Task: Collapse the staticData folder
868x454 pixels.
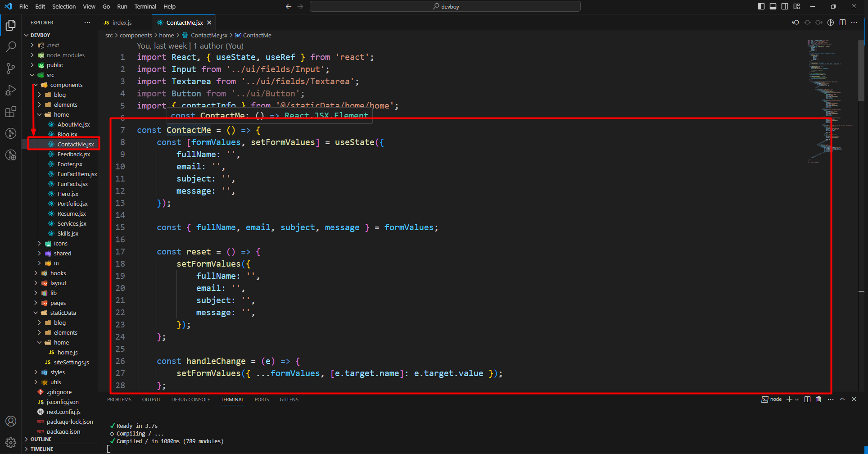Action: (x=63, y=313)
